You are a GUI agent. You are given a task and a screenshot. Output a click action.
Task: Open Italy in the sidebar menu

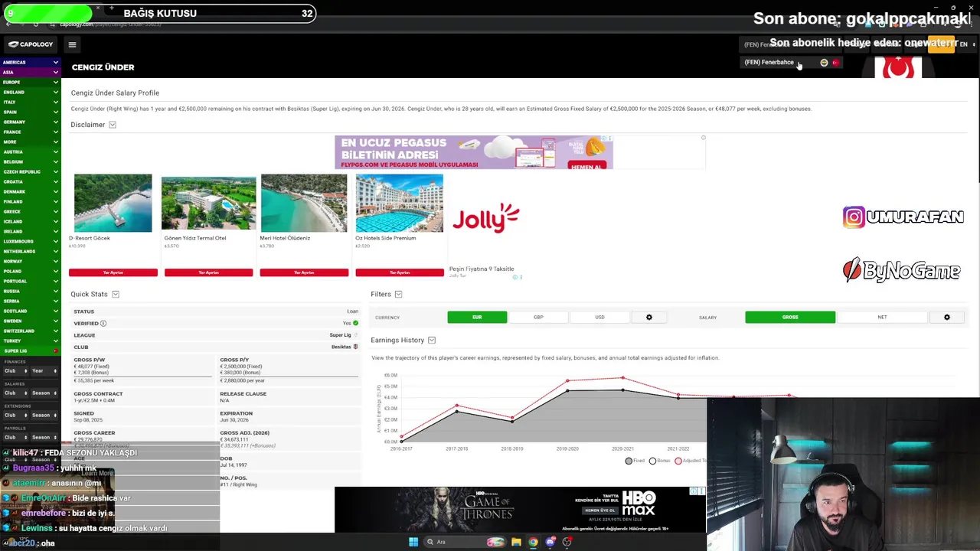[x=31, y=102]
